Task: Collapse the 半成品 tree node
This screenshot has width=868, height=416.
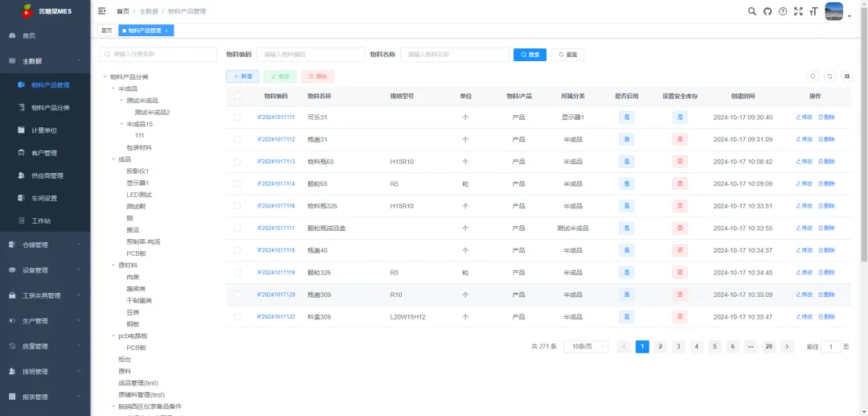Action: coord(113,89)
